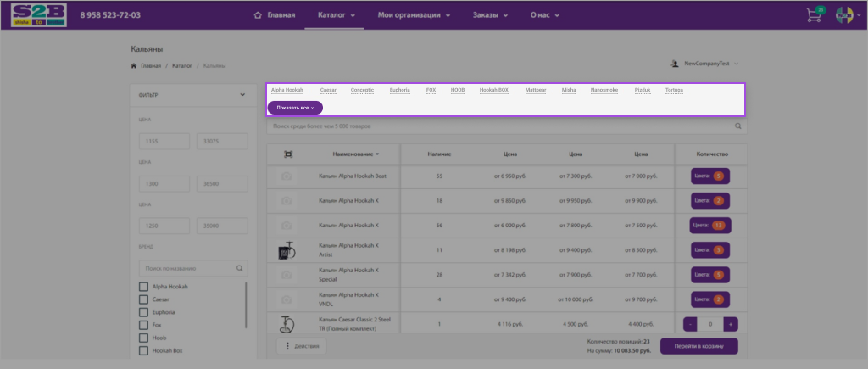Check the Fox brand checkbox

143,325
